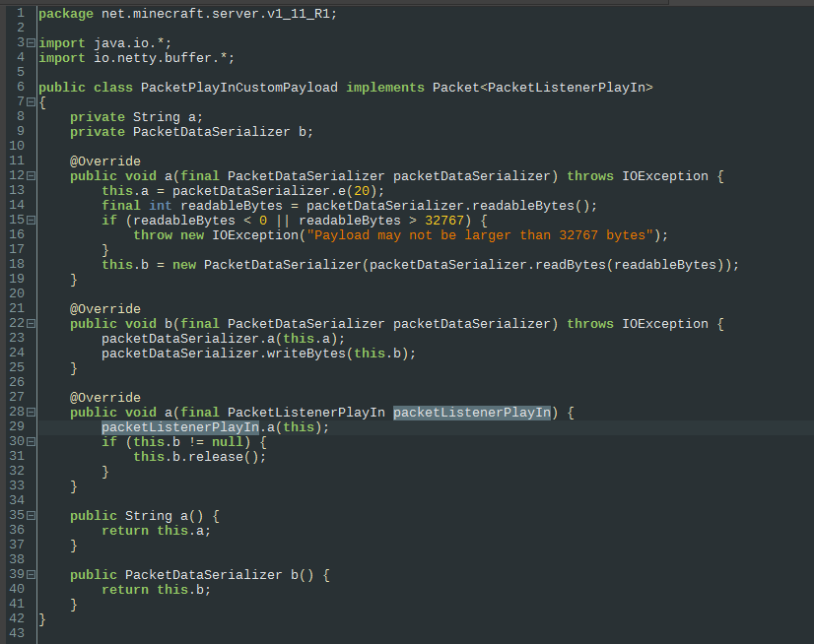Collapse the class body fold at line 7

[29, 101]
